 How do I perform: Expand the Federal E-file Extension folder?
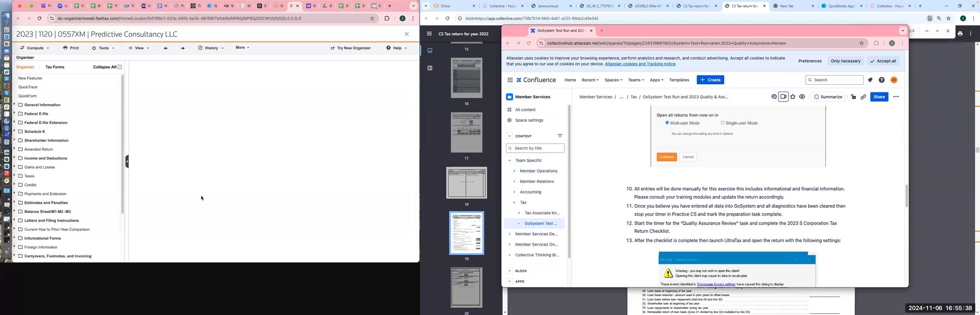tap(14, 123)
